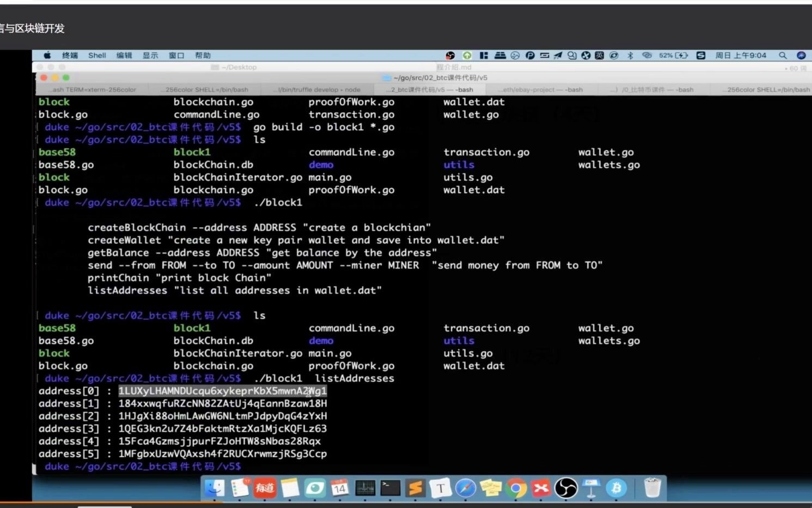Open Spotlight search magnifier in menu bar

pos(783,56)
